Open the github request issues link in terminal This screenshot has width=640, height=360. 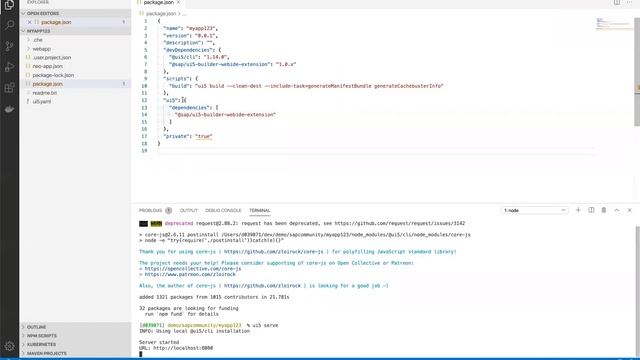(399, 223)
